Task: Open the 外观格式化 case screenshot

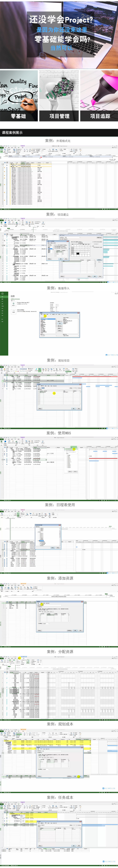Action: coord(59,178)
